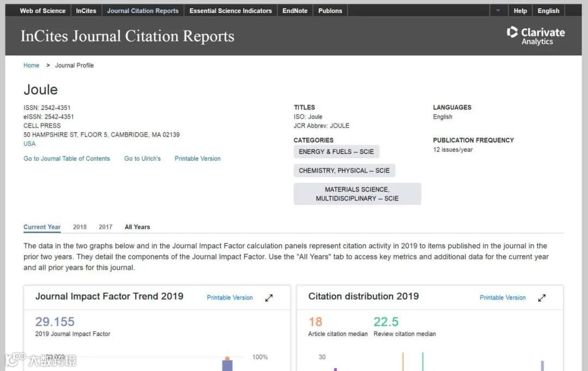
Task: Click the 2019 Journal Impact Factor label
Action: click(x=73, y=334)
